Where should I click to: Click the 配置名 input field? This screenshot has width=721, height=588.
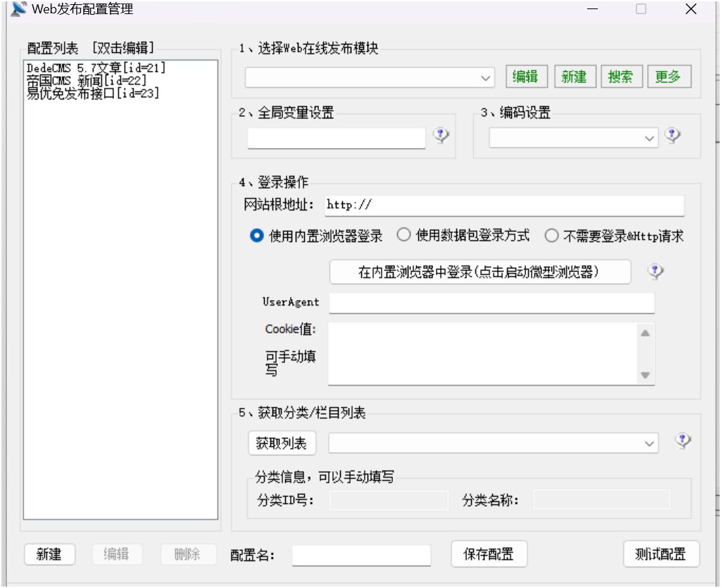click(360, 556)
